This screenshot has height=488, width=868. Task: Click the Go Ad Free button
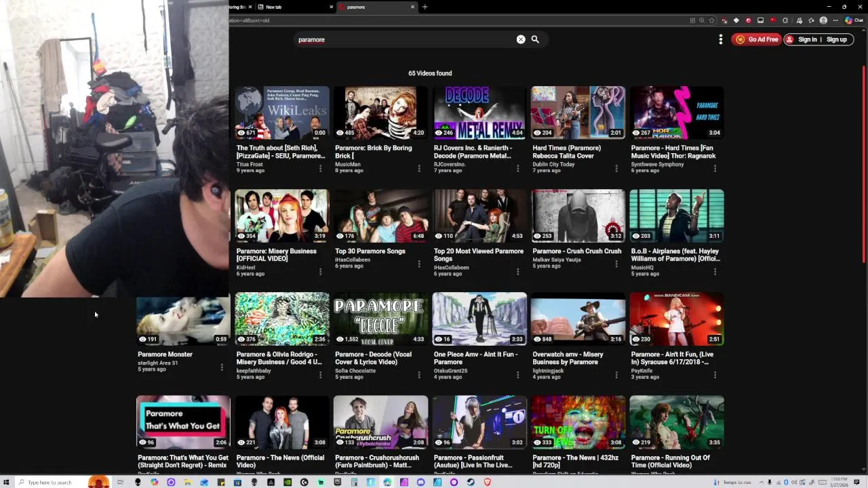[756, 40]
